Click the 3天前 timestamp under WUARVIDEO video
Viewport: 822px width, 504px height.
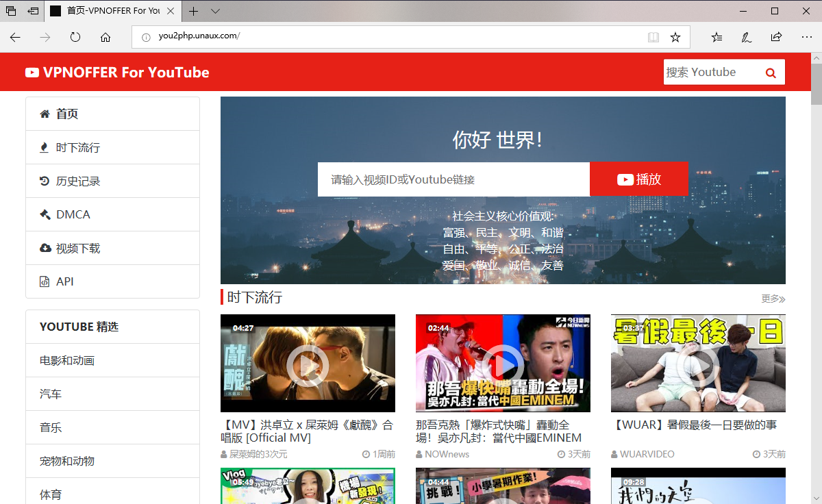tap(769, 454)
